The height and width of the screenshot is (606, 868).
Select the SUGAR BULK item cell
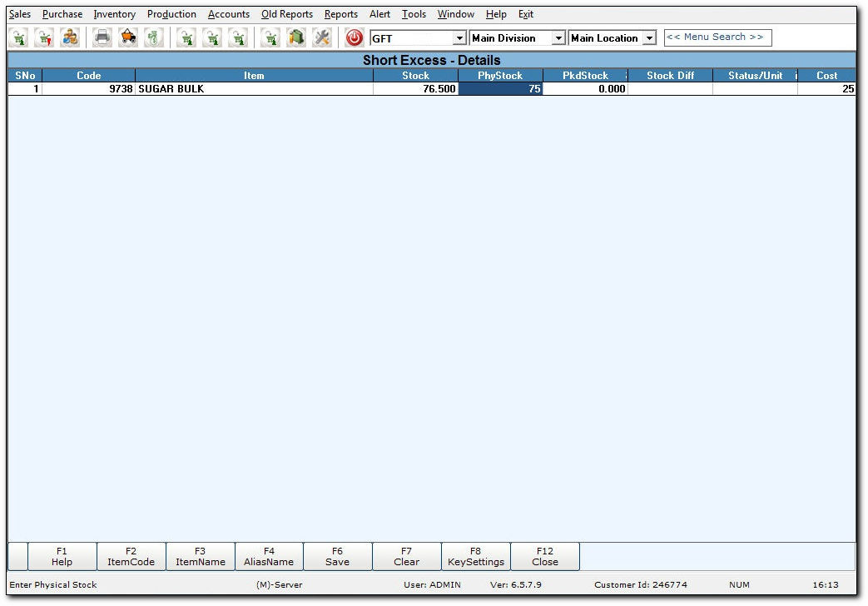click(x=254, y=88)
